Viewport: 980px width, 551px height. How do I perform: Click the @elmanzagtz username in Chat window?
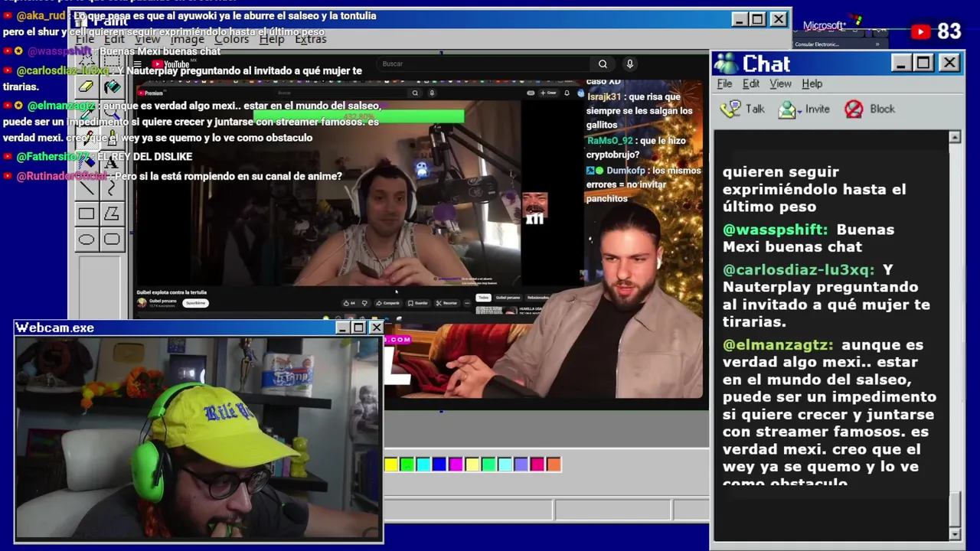pyautogui.click(x=778, y=345)
